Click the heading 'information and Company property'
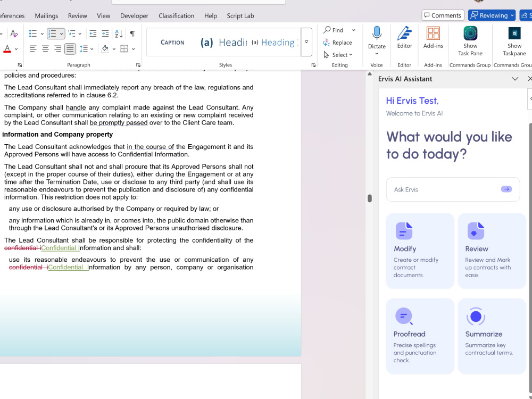The image size is (532, 399). click(57, 135)
